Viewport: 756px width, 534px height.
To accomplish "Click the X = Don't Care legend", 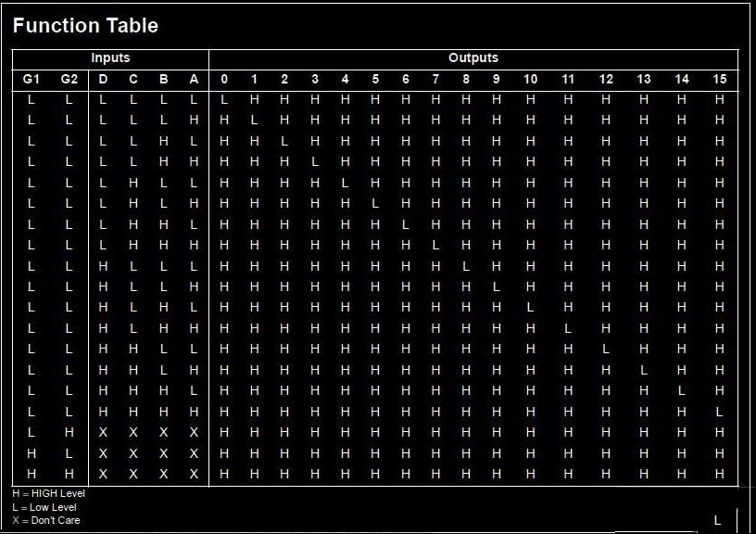I will (46, 520).
